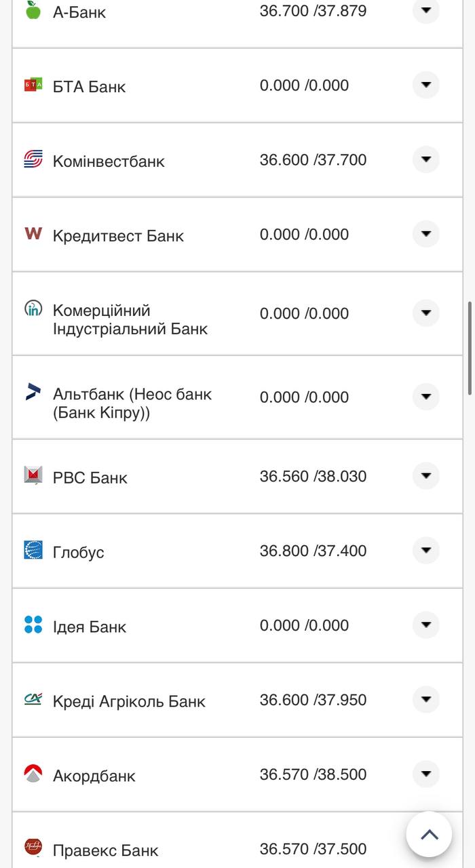This screenshot has height=868, width=475.
Task: Click the БТА Банк logo icon
Action: point(33,85)
